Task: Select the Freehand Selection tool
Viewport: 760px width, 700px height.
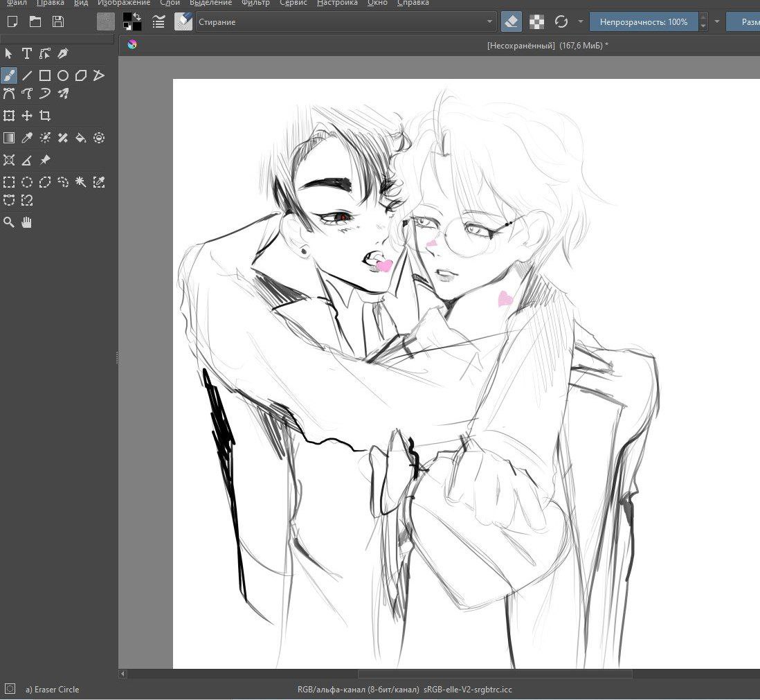Action: [62, 182]
